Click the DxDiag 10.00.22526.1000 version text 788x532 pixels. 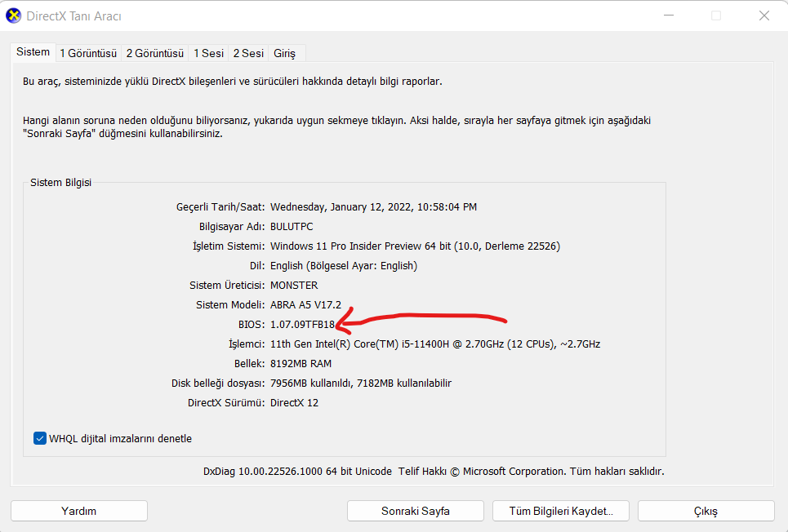[x=297, y=472]
